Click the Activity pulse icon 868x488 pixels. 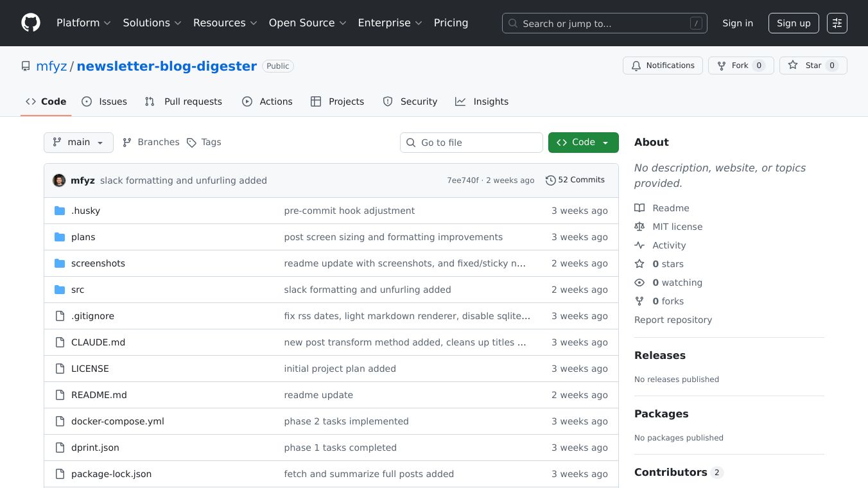639,245
